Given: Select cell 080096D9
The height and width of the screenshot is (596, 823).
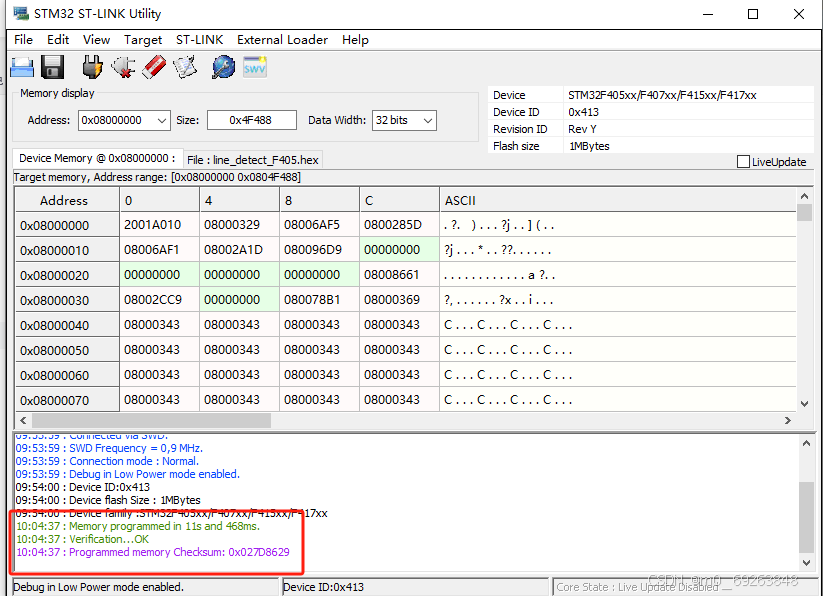Looking at the screenshot, I should (x=319, y=250).
